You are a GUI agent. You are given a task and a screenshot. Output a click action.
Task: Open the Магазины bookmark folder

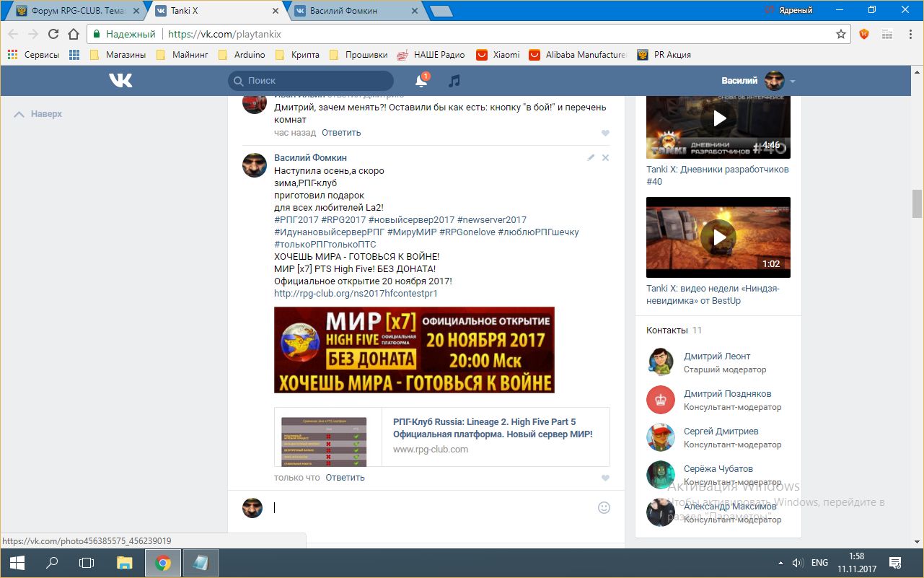[x=118, y=55]
